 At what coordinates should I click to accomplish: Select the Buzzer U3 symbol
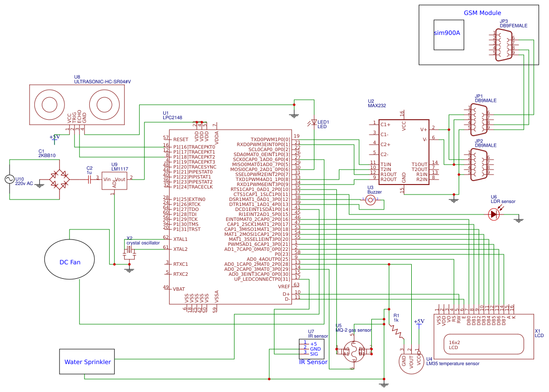tap(370, 199)
